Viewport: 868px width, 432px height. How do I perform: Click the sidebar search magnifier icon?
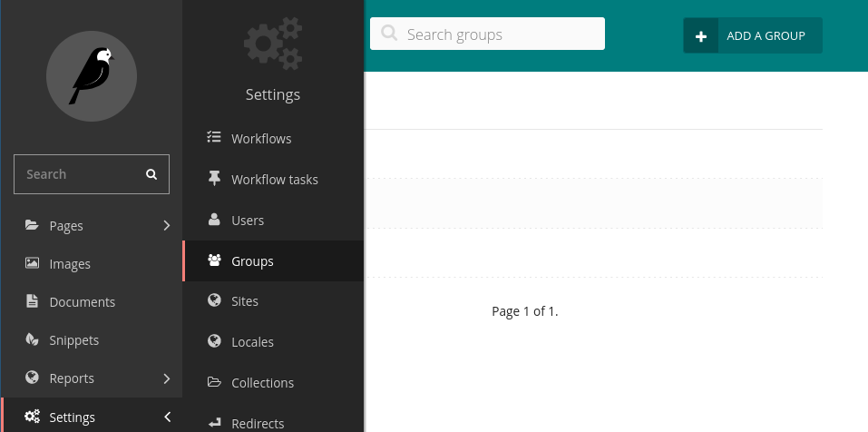click(x=151, y=174)
